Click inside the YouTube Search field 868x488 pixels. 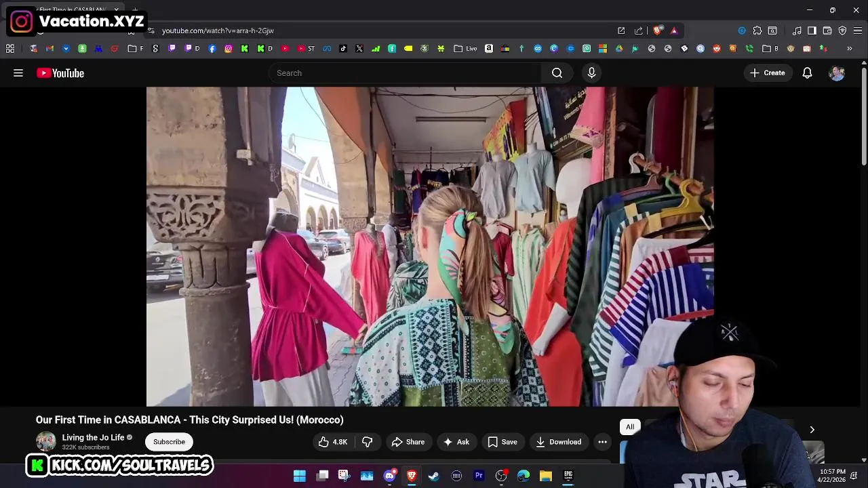(404, 73)
